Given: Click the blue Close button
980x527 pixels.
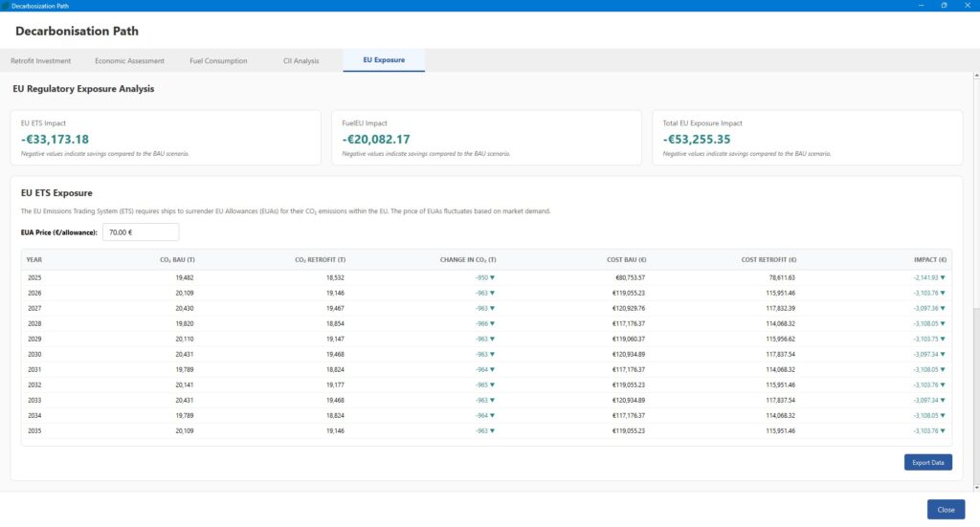Looking at the screenshot, I should pos(946,509).
